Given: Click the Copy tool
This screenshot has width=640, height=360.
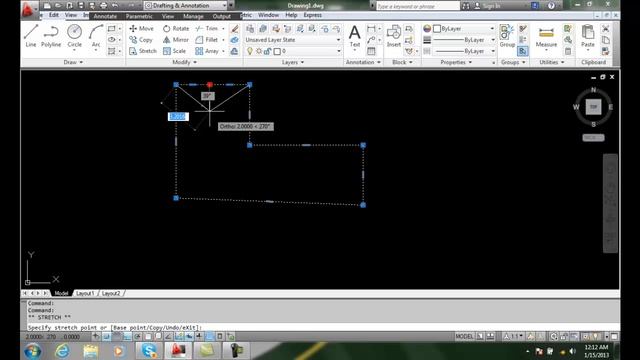Looking at the screenshot, I should point(141,40).
